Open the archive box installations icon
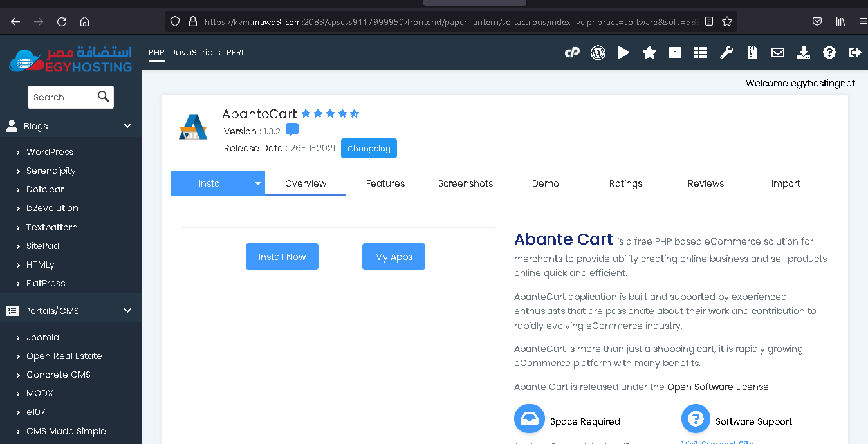The height and width of the screenshot is (444, 868). pyautogui.click(x=675, y=53)
